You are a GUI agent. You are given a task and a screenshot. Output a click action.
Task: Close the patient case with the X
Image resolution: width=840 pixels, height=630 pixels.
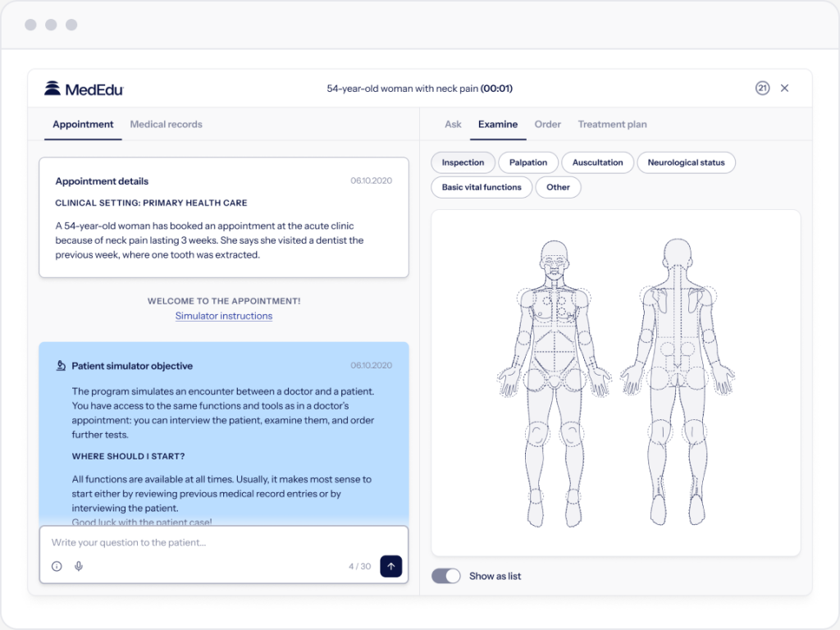[784, 89]
